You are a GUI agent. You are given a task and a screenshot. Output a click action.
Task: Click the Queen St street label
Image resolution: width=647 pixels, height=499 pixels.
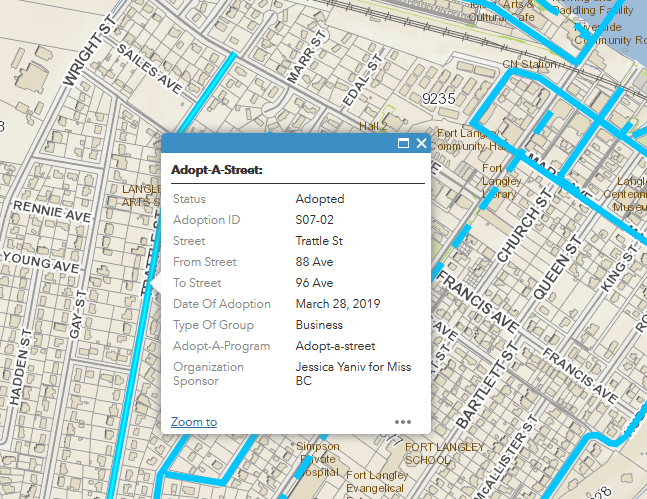coord(557,267)
